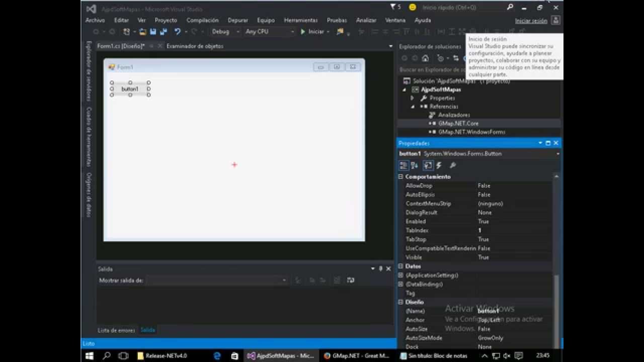Open the Ayuda menu

[423, 21]
